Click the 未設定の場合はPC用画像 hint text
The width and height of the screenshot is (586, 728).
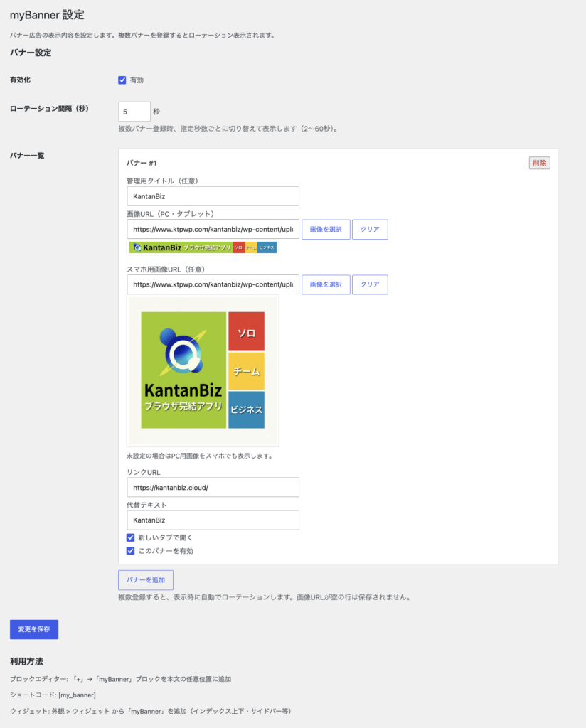coord(200,456)
